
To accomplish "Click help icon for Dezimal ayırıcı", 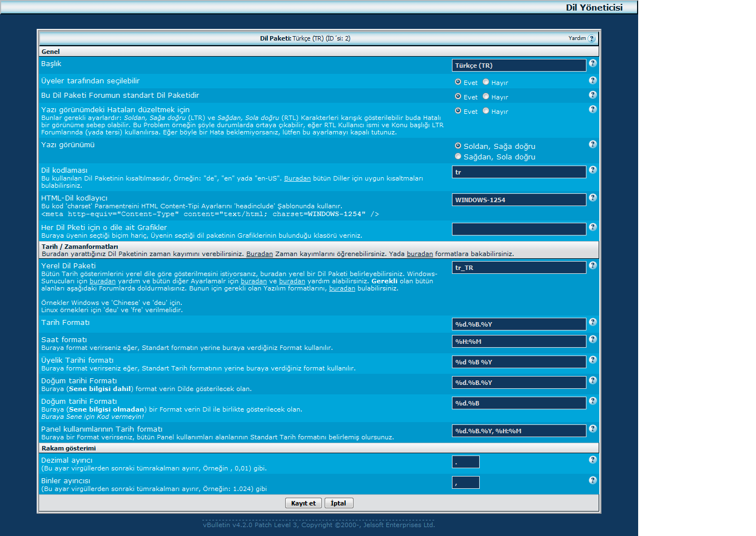I will 593,460.
